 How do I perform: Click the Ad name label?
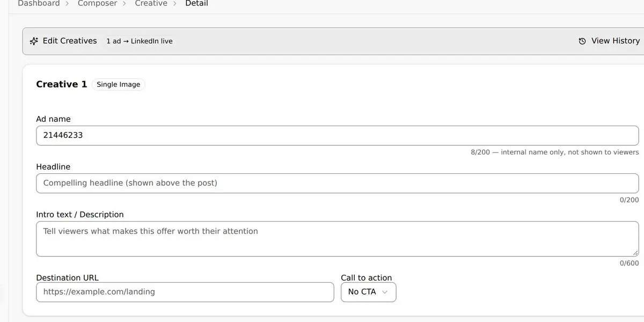[x=53, y=119]
